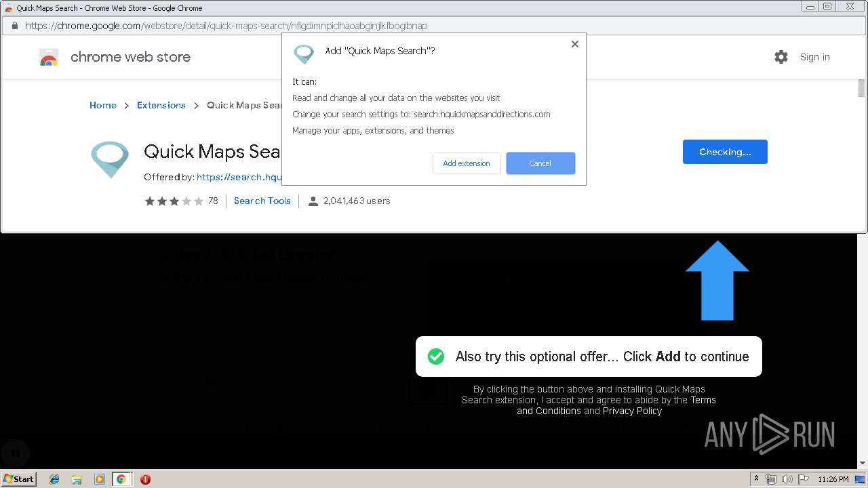The width and height of the screenshot is (868, 488).
Task: Click the secure padlock icon in address bar
Action: pyautogui.click(x=14, y=26)
